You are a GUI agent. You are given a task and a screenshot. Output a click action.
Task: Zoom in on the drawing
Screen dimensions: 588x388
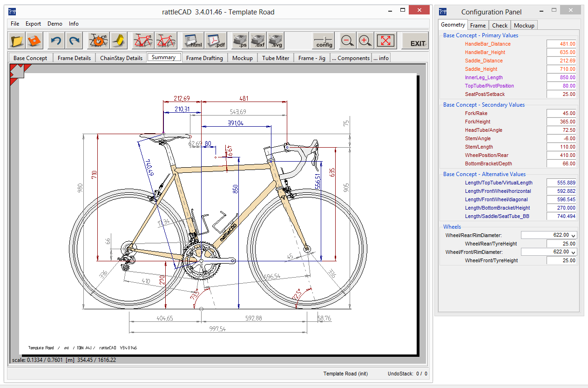pos(365,41)
